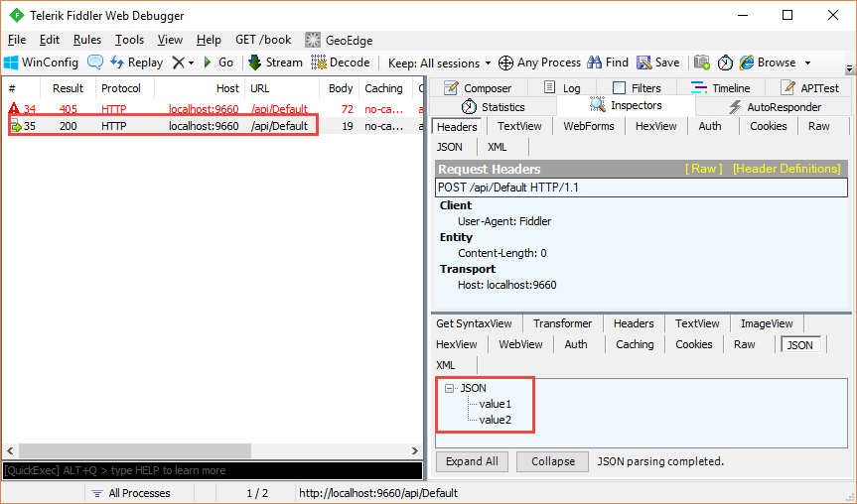Viewport: 857px width, 504px height.
Task: Click the POST /api/Default request line field
Action: pos(642,188)
